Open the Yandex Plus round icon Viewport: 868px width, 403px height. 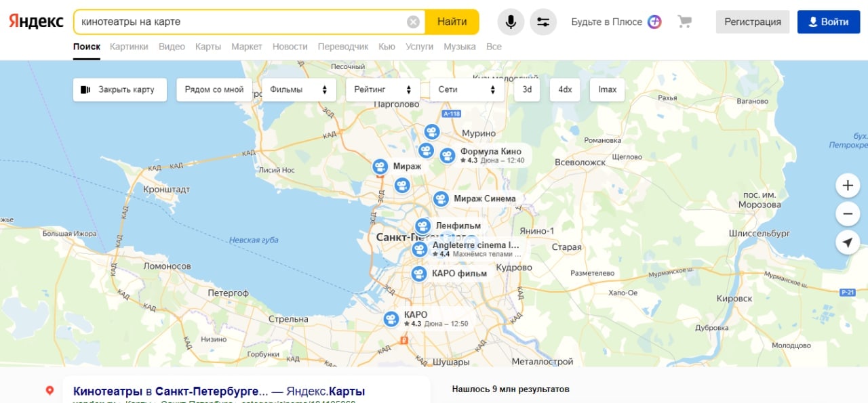[654, 22]
